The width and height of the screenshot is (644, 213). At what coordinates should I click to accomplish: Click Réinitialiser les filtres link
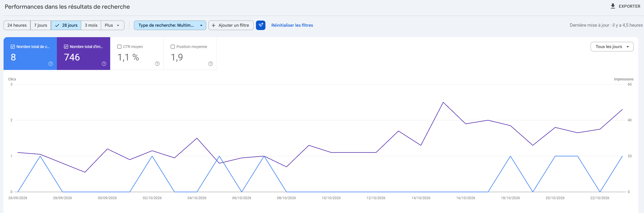292,25
